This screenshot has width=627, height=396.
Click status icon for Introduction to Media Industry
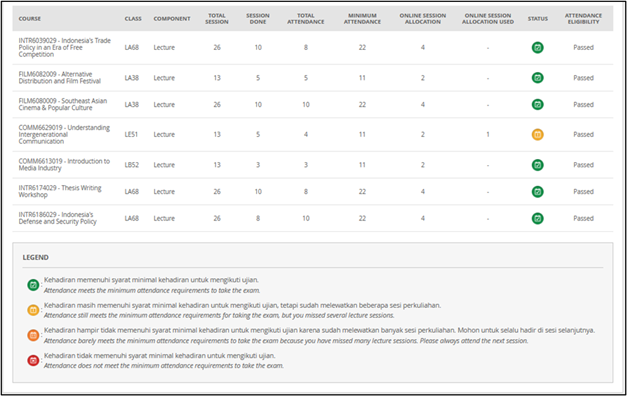tap(537, 165)
